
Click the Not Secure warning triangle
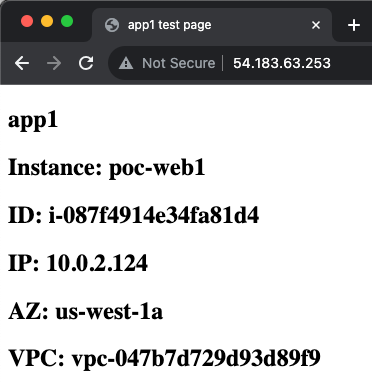pyautogui.click(x=126, y=63)
